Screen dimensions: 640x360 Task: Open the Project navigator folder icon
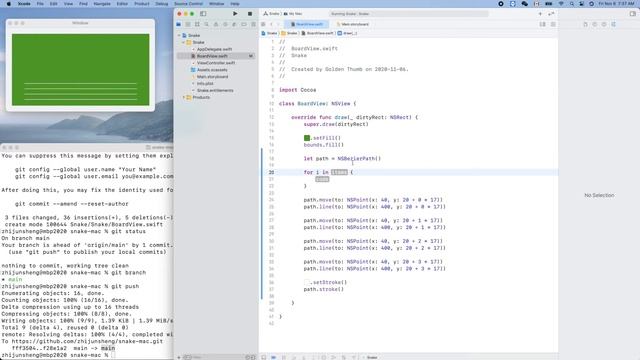tap(179, 24)
